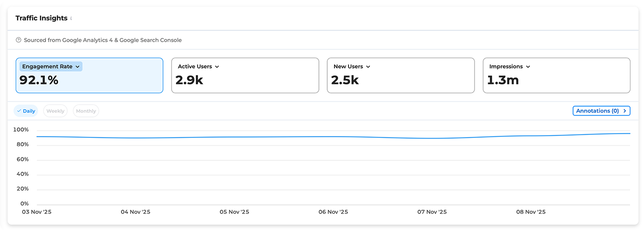
Task: Click the 05 Nov '25 axis label
Action: coord(234,212)
